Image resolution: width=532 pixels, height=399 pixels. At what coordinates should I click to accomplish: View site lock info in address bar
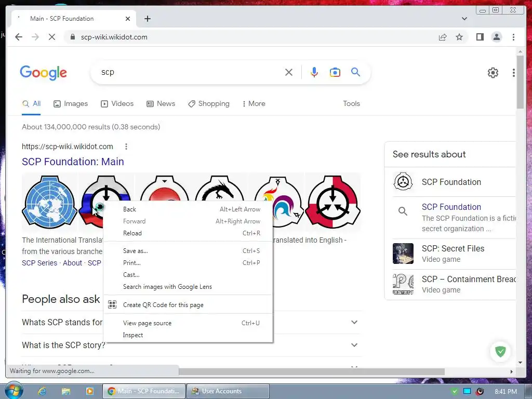click(72, 37)
